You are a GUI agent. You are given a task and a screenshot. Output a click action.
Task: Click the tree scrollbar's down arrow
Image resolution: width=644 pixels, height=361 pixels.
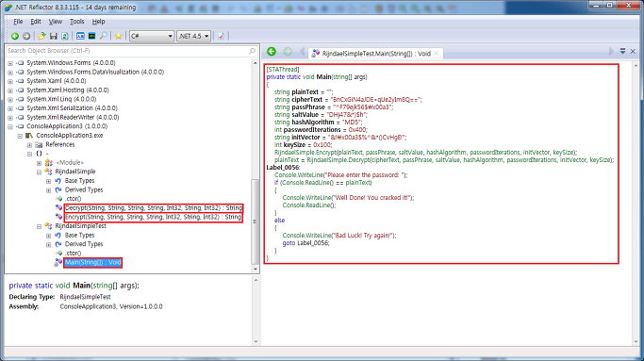[255, 269]
